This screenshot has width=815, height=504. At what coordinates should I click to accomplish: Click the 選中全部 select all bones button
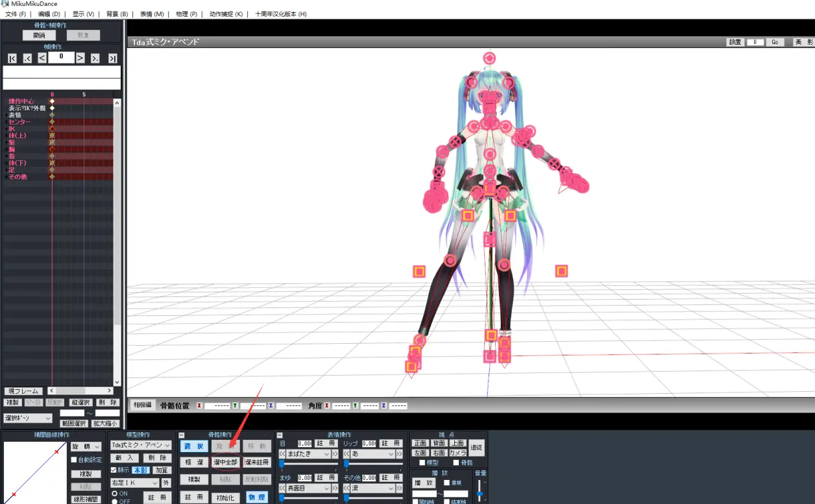point(225,462)
